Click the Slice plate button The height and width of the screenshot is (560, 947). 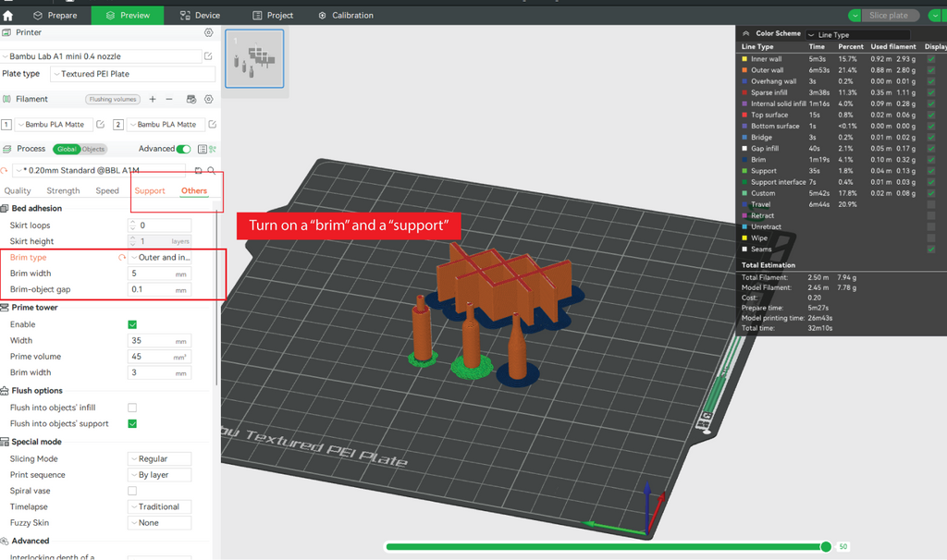point(889,16)
